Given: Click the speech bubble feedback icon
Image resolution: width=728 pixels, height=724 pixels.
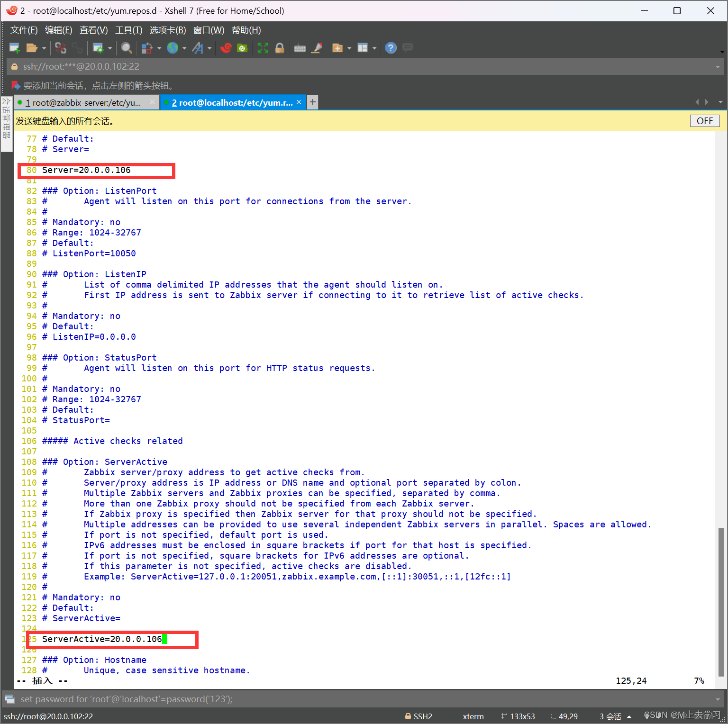Looking at the screenshot, I should coord(408,47).
